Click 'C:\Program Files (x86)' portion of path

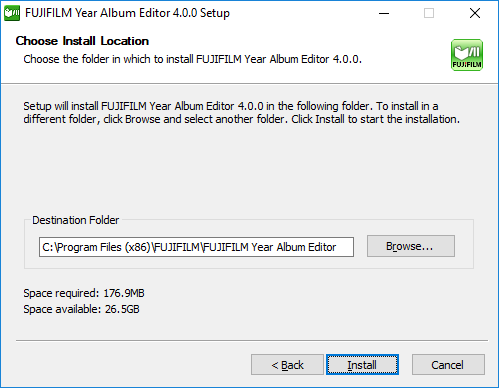pos(96,247)
